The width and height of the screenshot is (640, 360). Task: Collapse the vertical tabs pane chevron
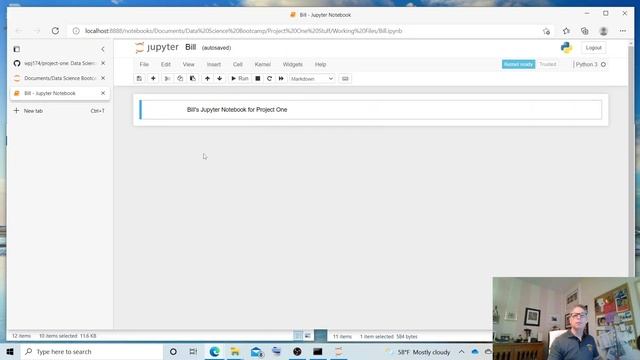(x=103, y=49)
